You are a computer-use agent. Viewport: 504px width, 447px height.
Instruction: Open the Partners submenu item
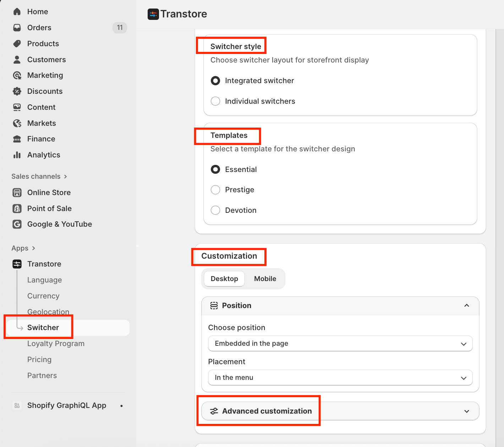42,376
